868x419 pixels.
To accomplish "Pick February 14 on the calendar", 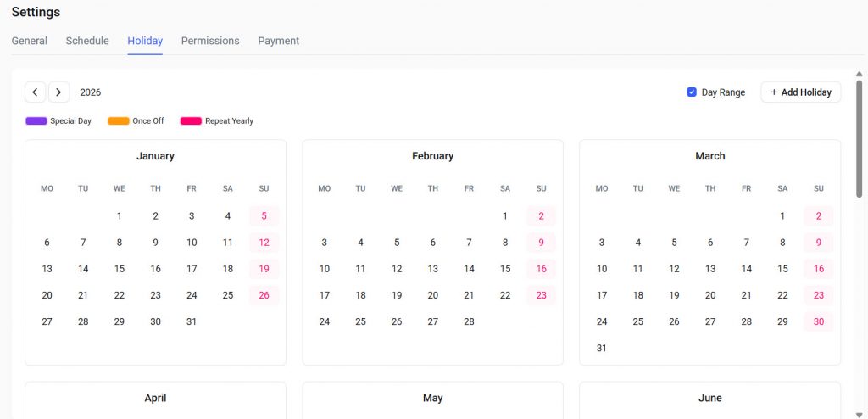I will click(469, 269).
